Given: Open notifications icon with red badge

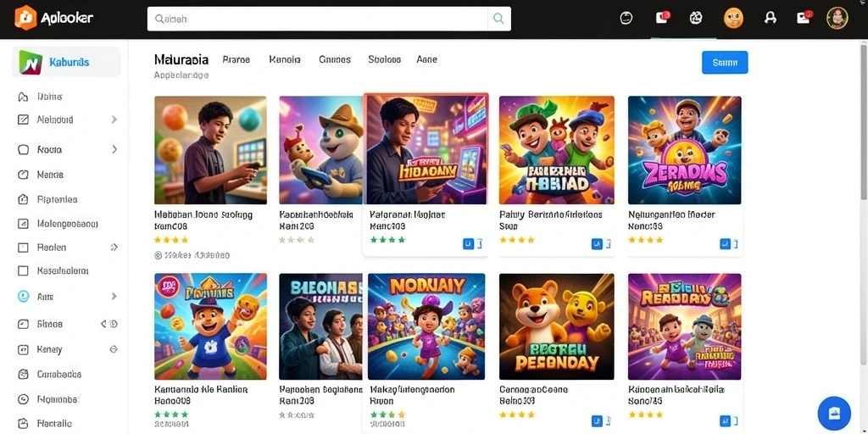Looking at the screenshot, I should (x=662, y=18).
